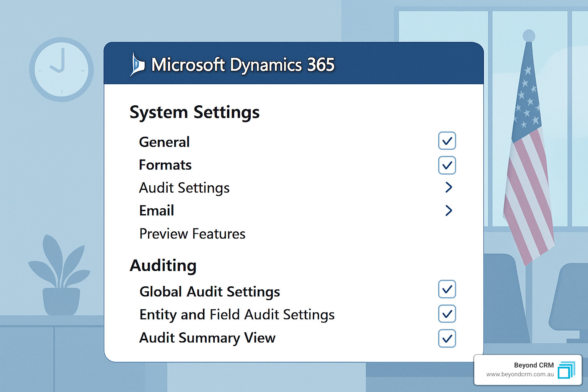Click the Auditing section heading

pyautogui.click(x=163, y=266)
